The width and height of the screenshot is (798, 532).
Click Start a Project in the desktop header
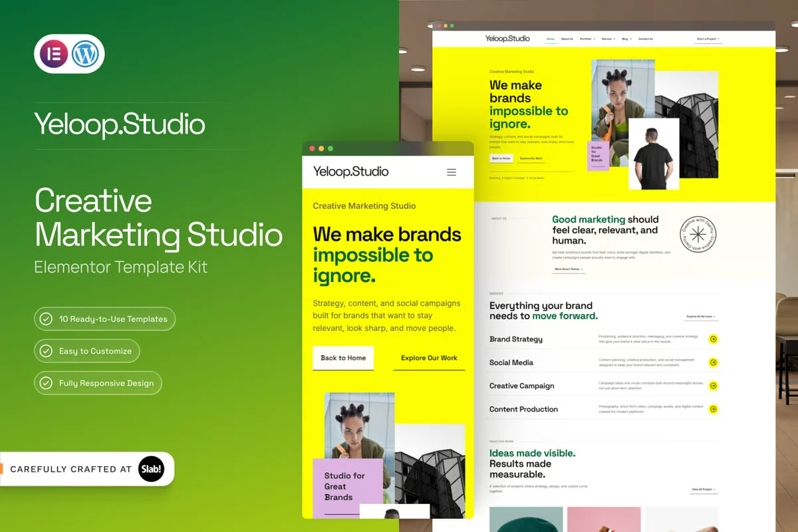(x=708, y=39)
